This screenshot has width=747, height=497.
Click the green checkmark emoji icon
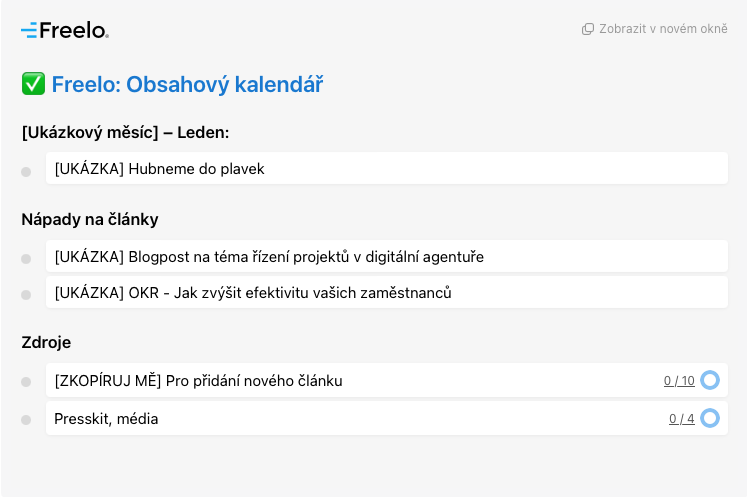tap(33, 85)
